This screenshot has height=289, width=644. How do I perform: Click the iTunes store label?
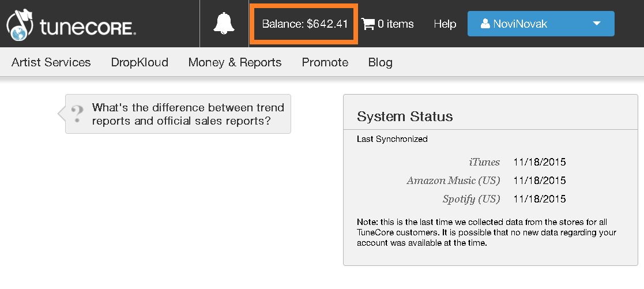(x=484, y=162)
